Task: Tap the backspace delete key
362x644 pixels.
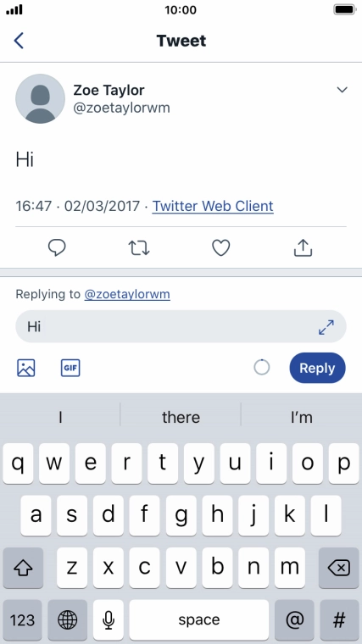Action: click(x=338, y=568)
